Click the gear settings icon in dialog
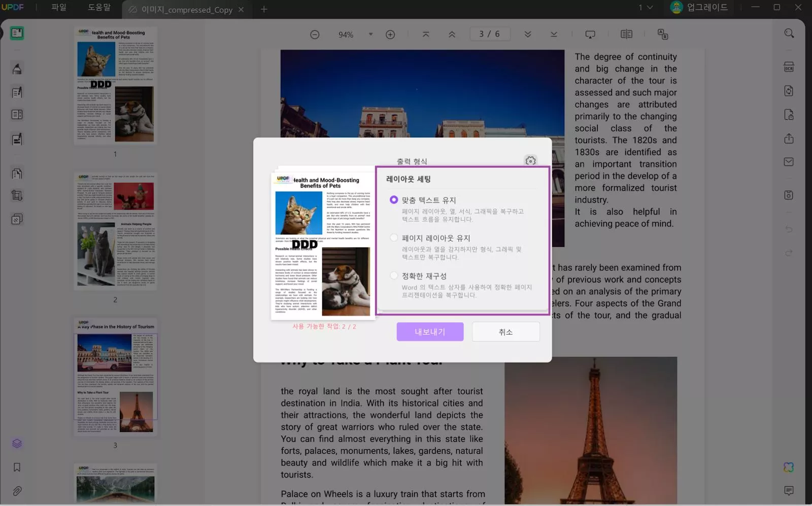Viewport: 812px width, 506px height. point(530,161)
